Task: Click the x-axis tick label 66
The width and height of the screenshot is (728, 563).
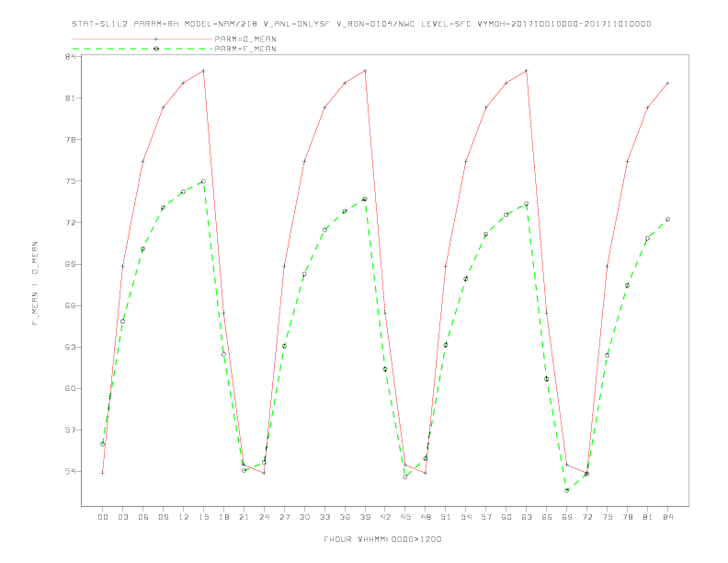Action: (x=547, y=517)
